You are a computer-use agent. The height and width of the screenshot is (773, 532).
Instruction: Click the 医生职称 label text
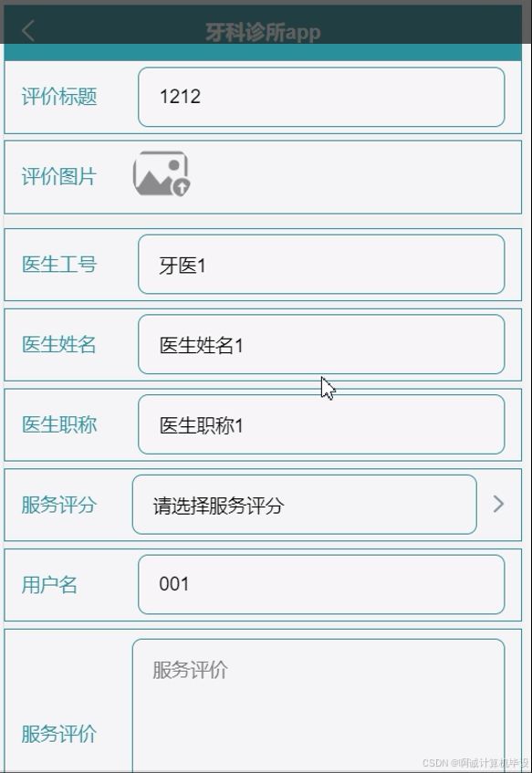point(58,424)
